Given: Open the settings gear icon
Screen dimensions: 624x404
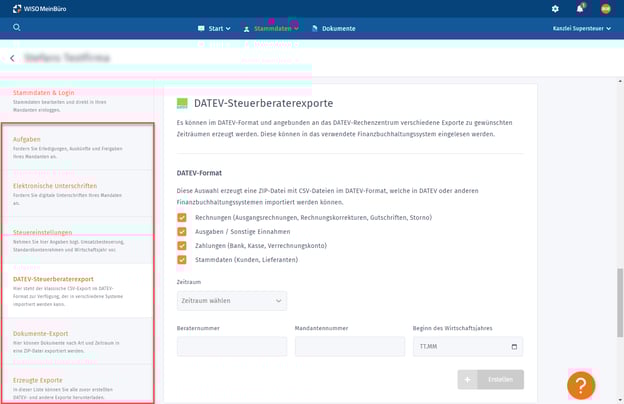Looking at the screenshot, I should (x=556, y=9).
